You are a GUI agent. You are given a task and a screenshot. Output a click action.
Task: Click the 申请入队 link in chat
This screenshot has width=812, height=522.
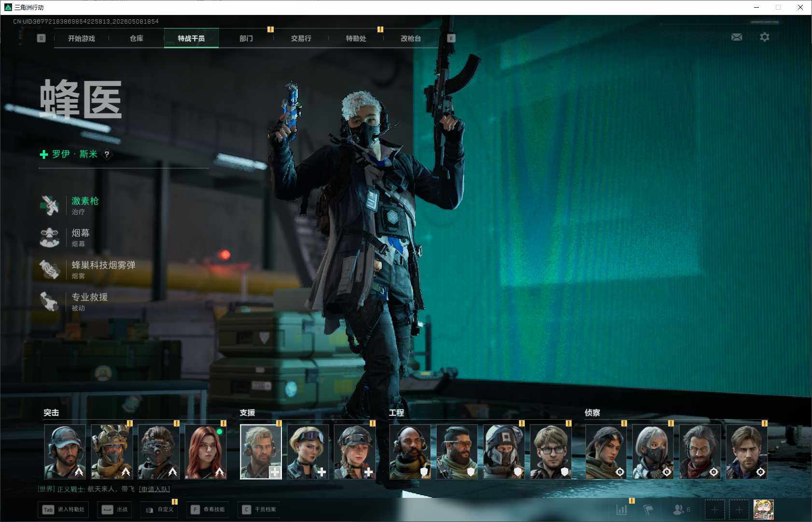pyautogui.click(x=154, y=489)
